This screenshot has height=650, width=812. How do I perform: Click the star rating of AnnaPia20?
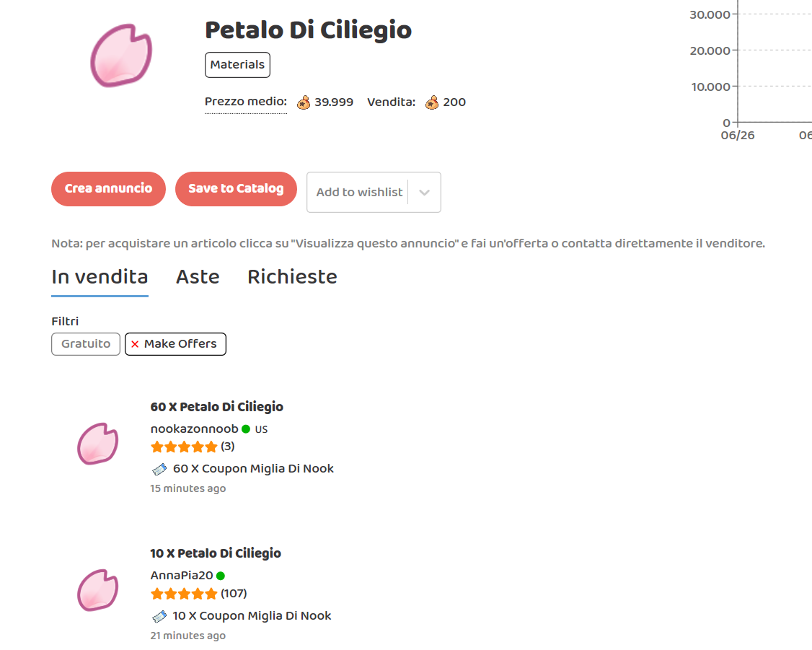pyautogui.click(x=184, y=594)
